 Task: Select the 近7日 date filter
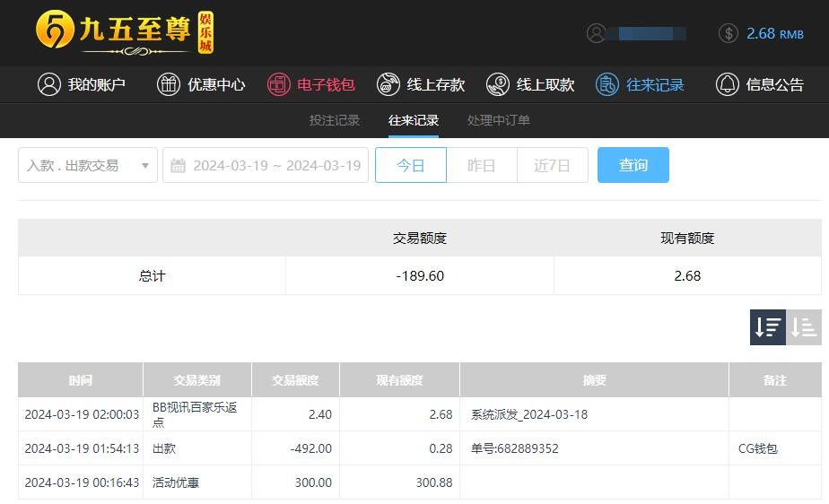pyautogui.click(x=553, y=165)
